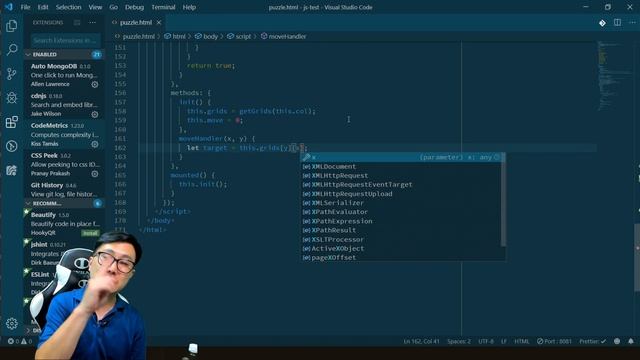Choose the XMLSerializer suggestion
640x360 pixels.
pos(401,203)
